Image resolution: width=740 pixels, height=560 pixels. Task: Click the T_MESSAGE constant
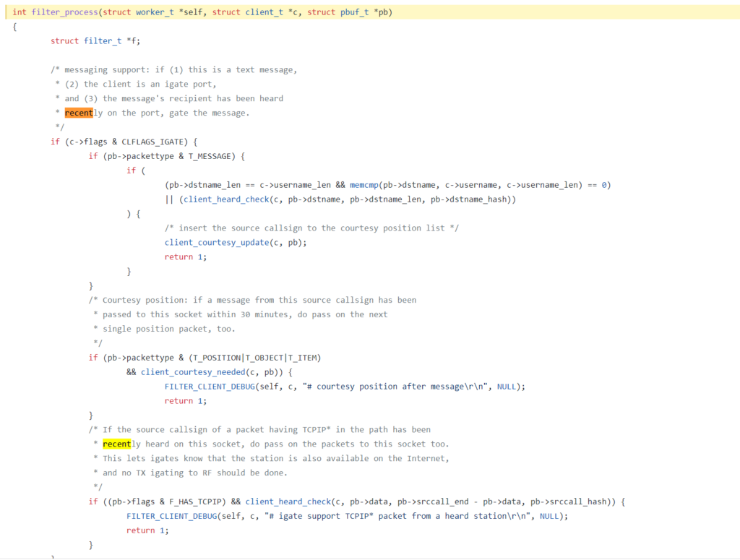click(x=210, y=156)
